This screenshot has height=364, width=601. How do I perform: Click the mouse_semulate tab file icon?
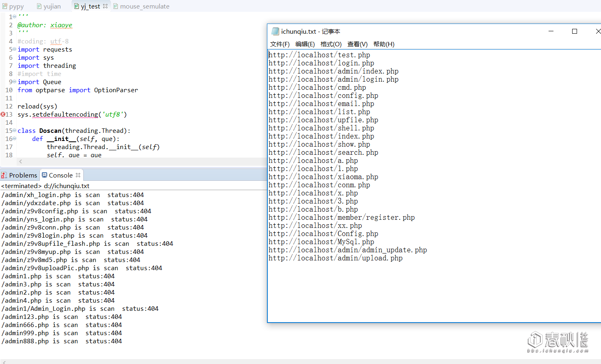[x=115, y=6]
